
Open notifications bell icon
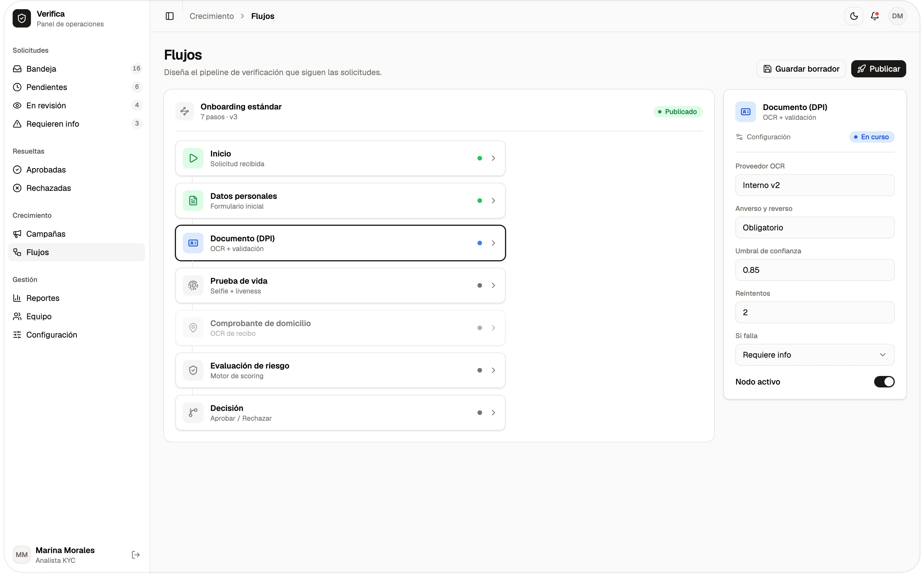coord(874,16)
